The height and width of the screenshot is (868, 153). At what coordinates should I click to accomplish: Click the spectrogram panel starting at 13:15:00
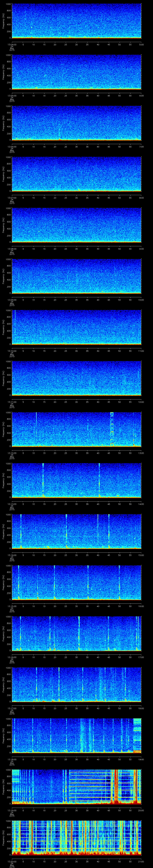(x=77, y=583)
